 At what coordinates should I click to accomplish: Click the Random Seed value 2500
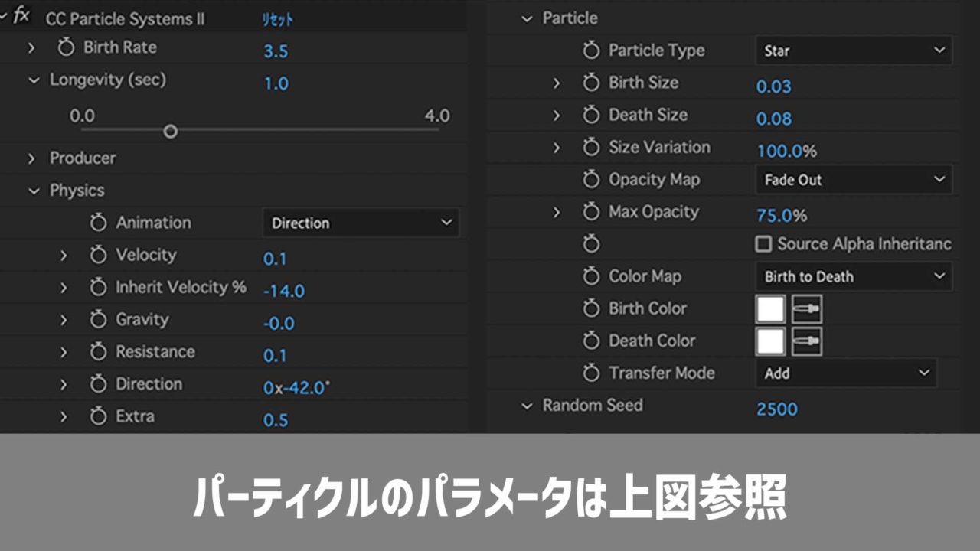coord(777,409)
